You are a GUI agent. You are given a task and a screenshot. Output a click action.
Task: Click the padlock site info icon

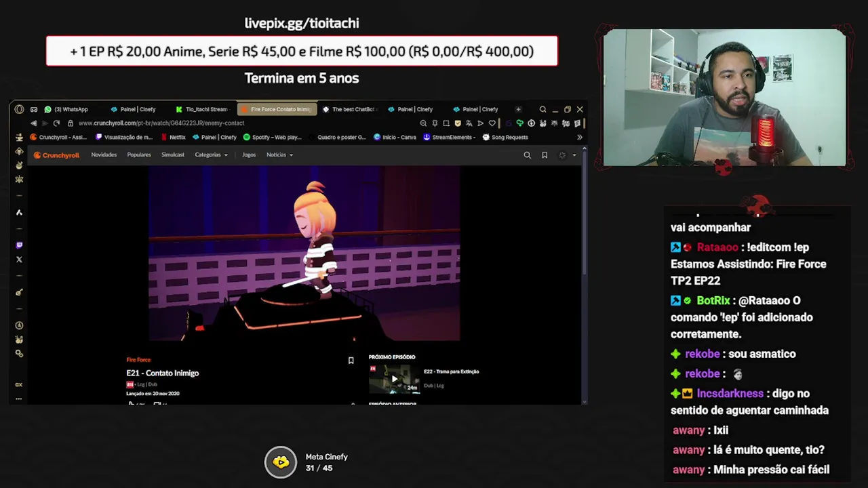70,123
